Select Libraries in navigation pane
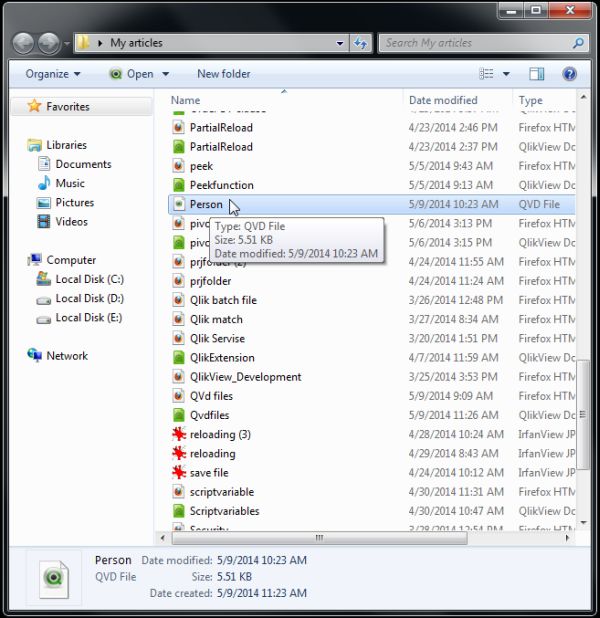This screenshot has height=618, width=600. tap(66, 145)
